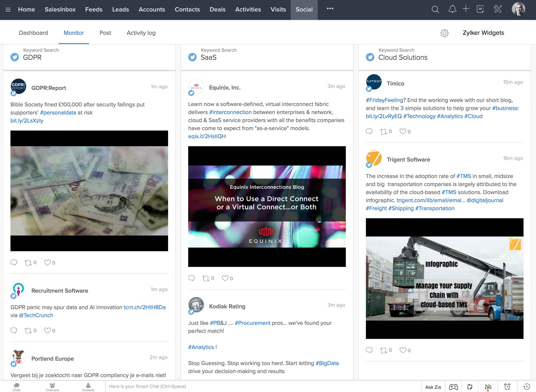The height and width of the screenshot is (392, 536).
Task: Open the Equinix Interconnections Blog image
Action: point(267,206)
